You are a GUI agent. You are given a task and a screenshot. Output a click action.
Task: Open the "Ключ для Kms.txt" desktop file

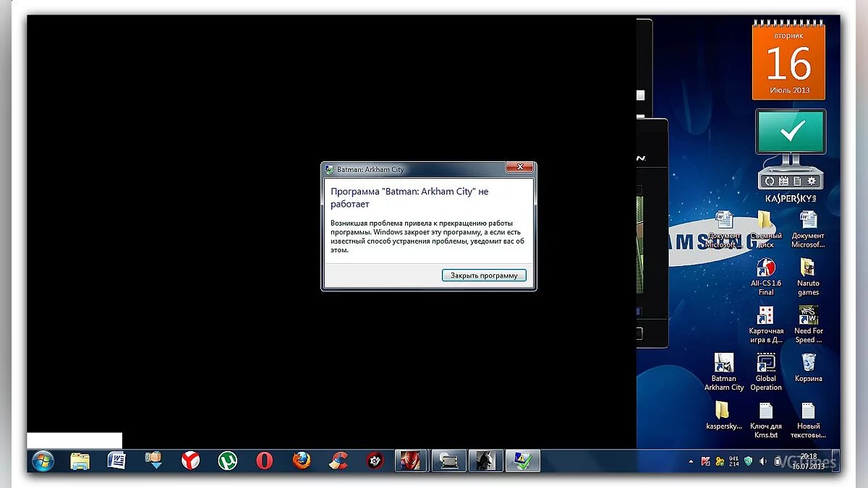click(x=765, y=420)
